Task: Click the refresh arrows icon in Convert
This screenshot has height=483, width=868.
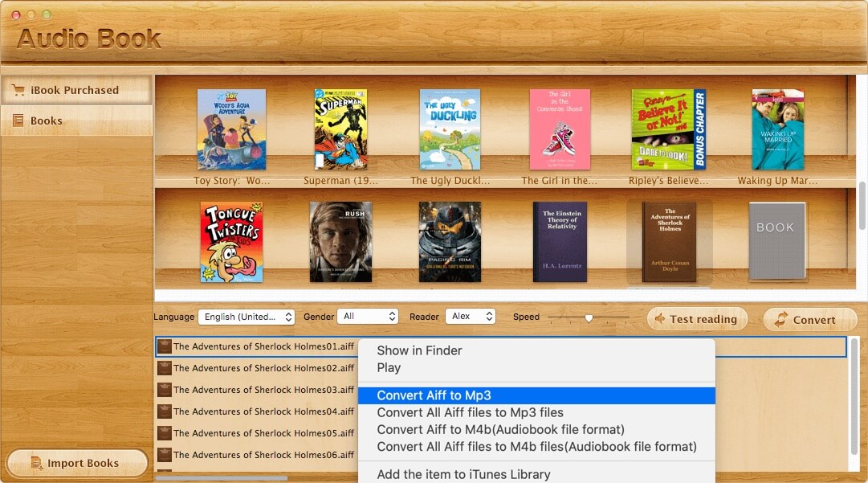Action: click(780, 319)
